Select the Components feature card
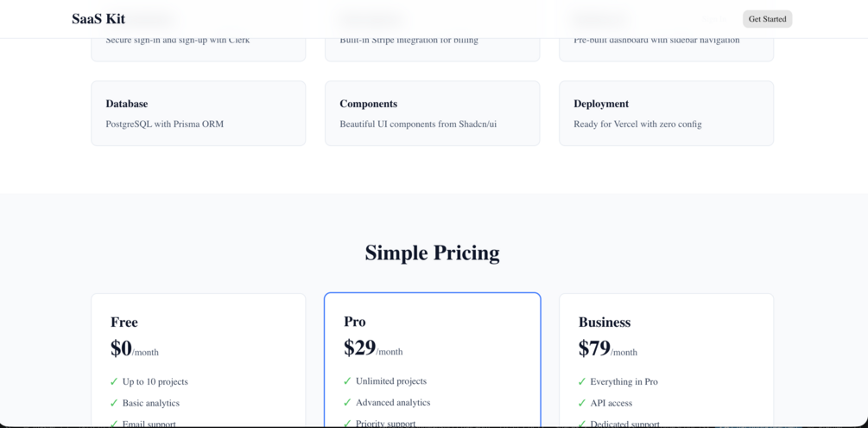This screenshot has height=428, width=868. (433, 113)
